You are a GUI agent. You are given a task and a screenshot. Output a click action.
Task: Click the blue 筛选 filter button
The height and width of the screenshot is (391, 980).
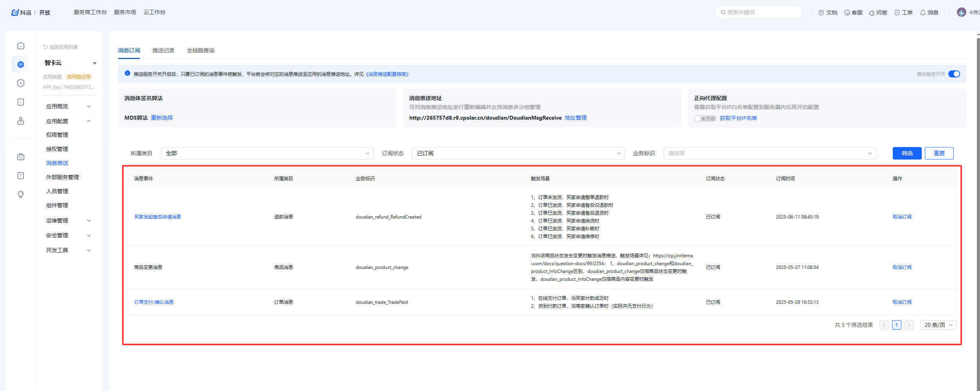(x=906, y=153)
